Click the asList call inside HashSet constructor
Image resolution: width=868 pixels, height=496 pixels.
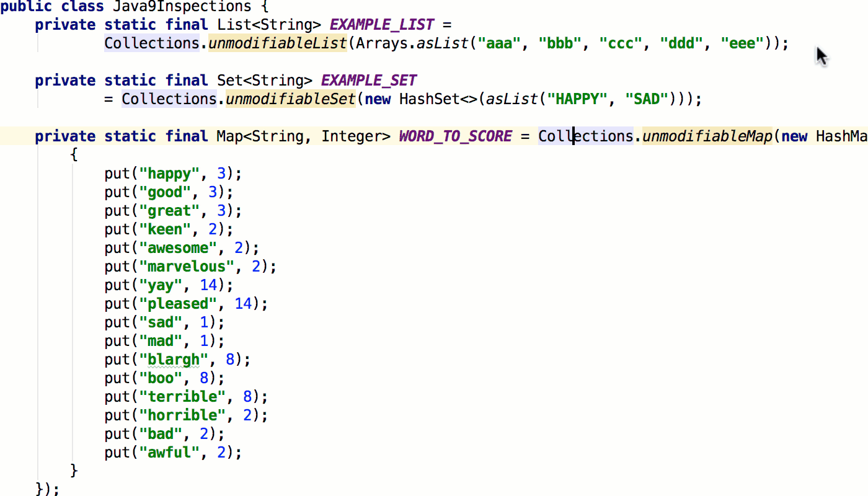511,99
